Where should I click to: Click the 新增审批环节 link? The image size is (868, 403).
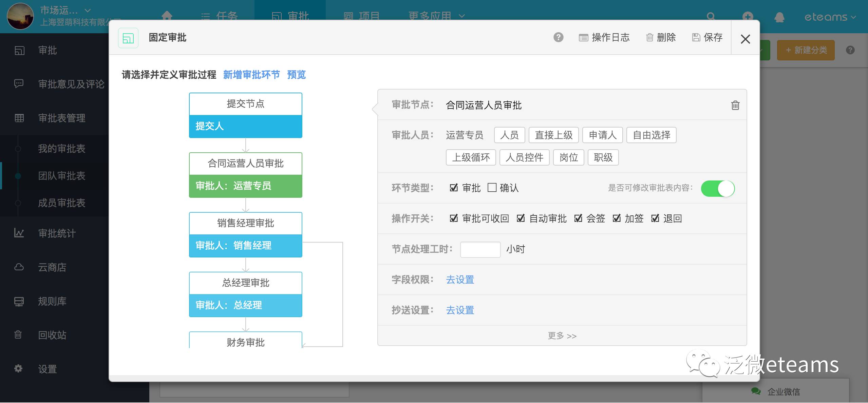[251, 75]
